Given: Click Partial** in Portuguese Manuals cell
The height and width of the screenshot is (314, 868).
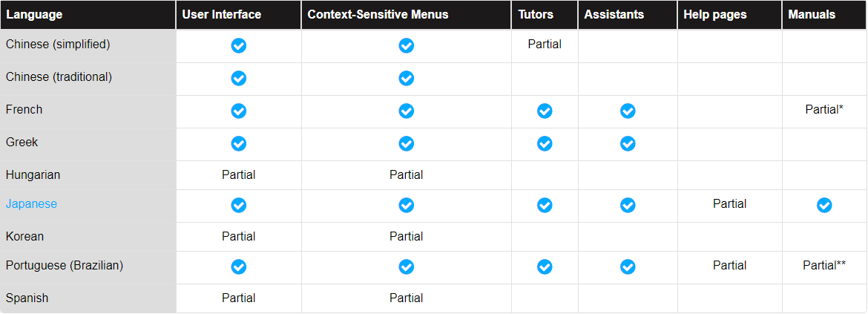Looking at the screenshot, I should [x=824, y=265].
